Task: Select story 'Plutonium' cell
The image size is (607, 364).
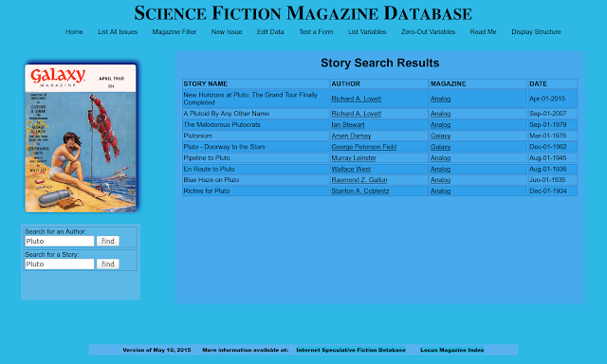Action: [x=256, y=136]
